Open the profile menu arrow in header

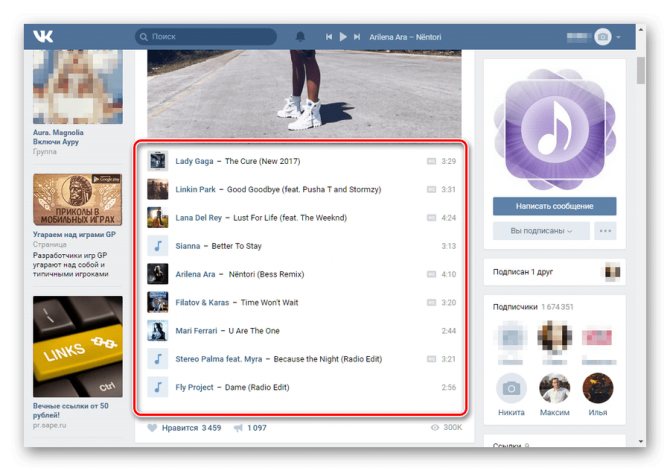[x=618, y=37]
